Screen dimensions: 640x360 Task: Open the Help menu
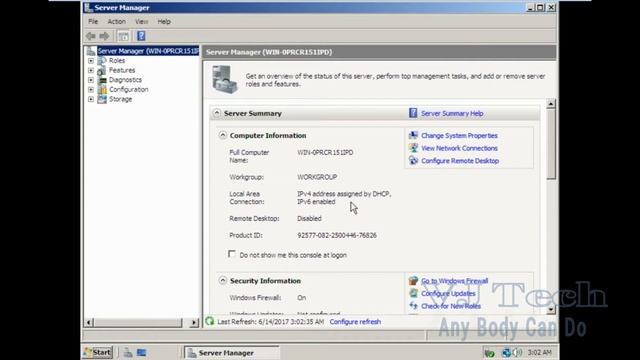pos(164,22)
